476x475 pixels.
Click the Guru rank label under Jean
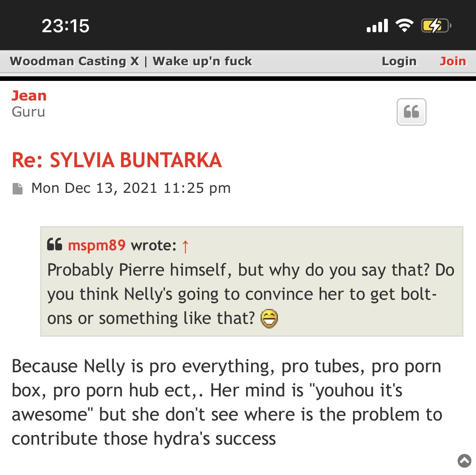(28, 112)
